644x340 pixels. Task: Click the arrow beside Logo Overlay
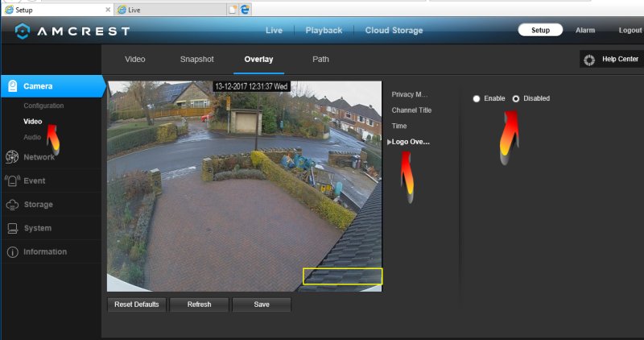tap(389, 142)
